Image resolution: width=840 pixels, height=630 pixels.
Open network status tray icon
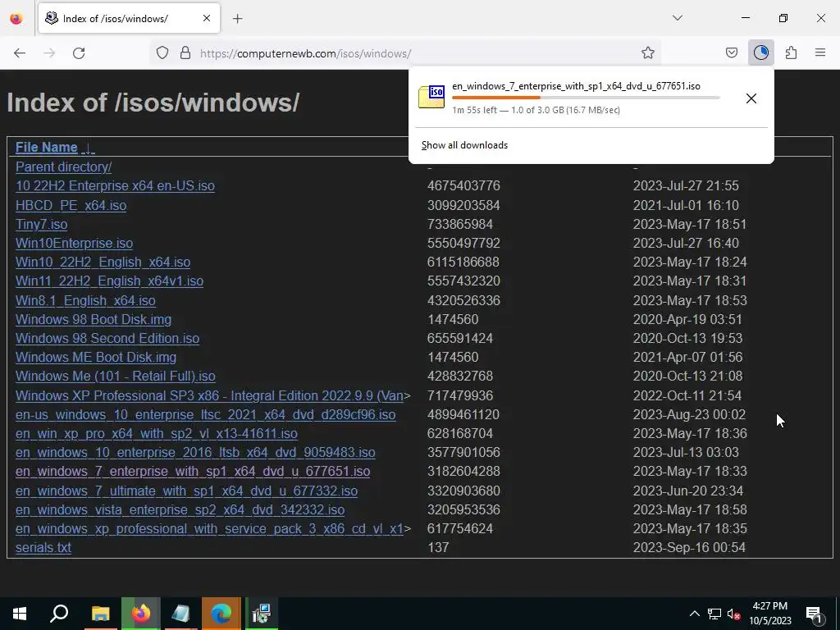[714, 614]
